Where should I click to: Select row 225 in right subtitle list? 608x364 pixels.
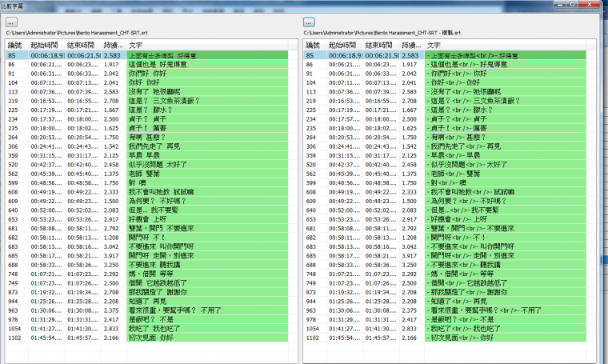tap(445, 110)
